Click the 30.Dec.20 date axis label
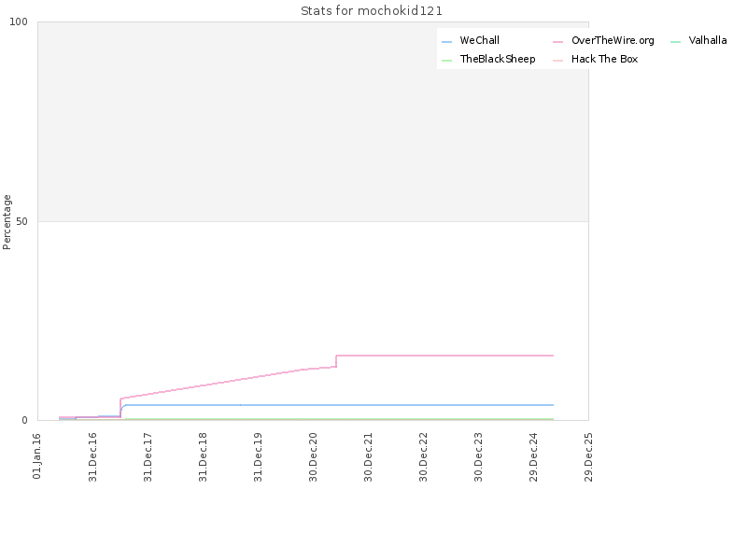Image resolution: width=747 pixels, height=560 pixels. pos(313,457)
